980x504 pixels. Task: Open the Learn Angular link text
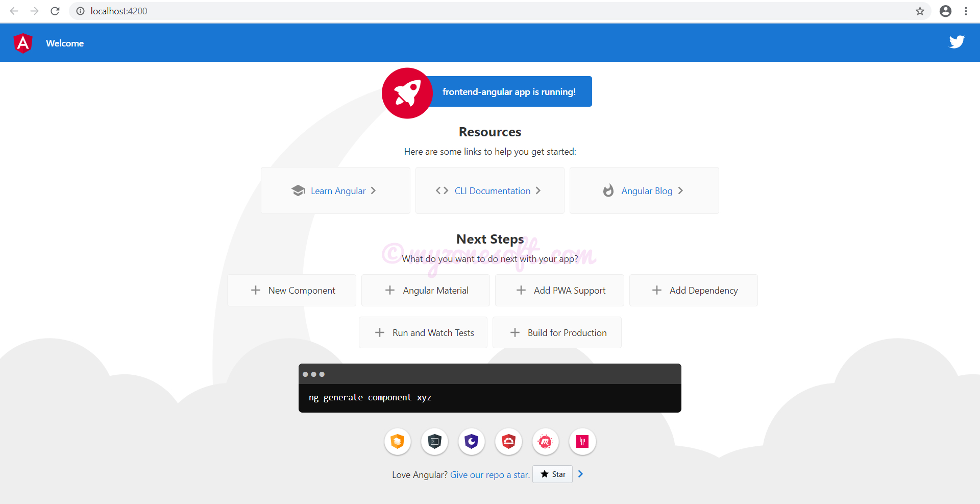click(x=338, y=190)
